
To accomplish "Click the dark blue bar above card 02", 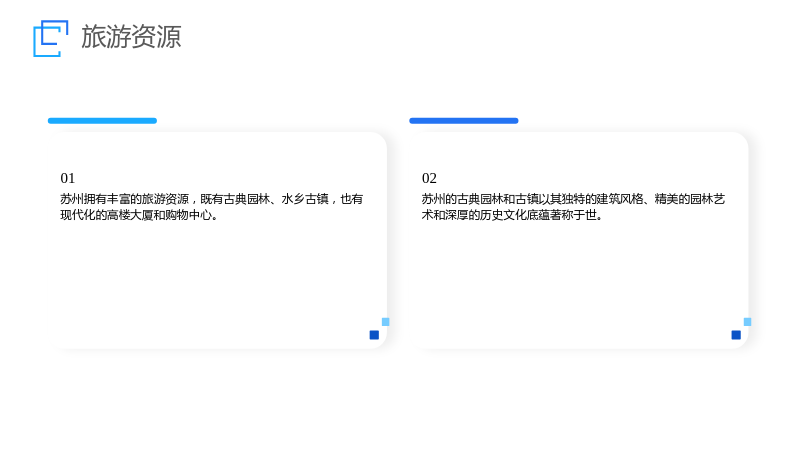I will click(x=464, y=121).
